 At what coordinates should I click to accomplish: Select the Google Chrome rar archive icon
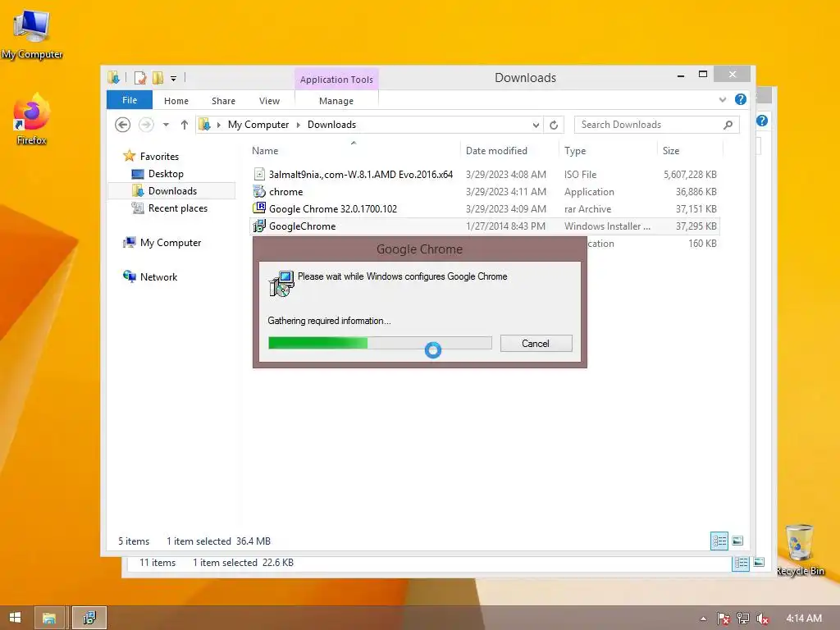pyautogui.click(x=259, y=208)
